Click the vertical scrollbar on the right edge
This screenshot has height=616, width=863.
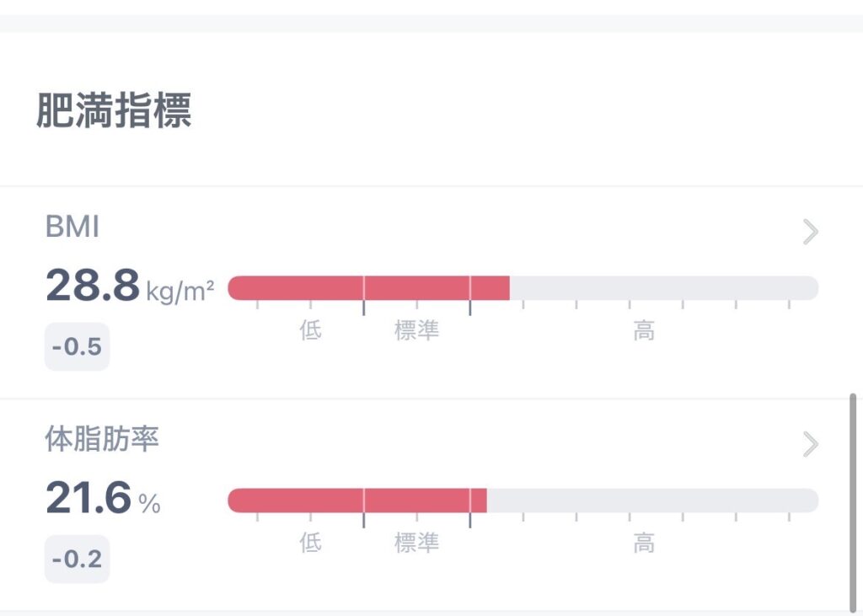tap(853, 501)
